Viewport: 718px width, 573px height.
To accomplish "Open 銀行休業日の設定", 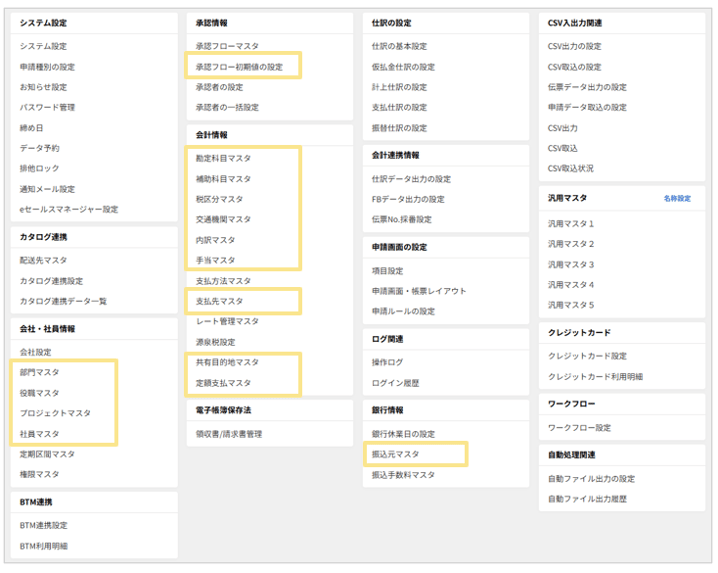I will click(403, 434).
